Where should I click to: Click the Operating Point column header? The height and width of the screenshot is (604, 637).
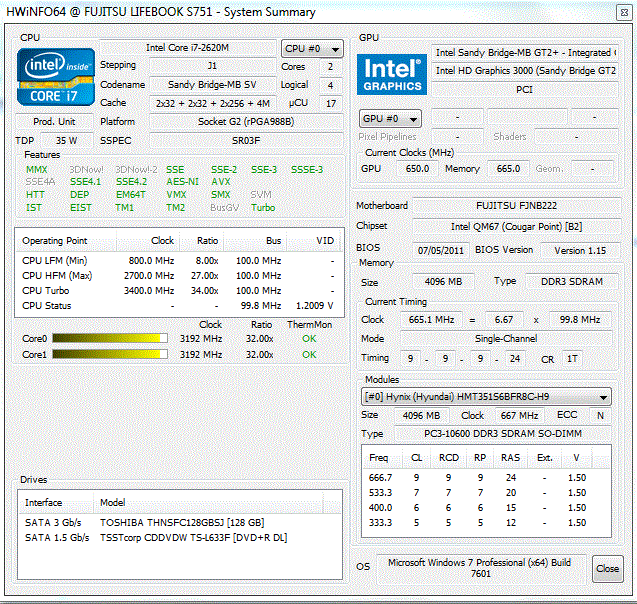66,241
